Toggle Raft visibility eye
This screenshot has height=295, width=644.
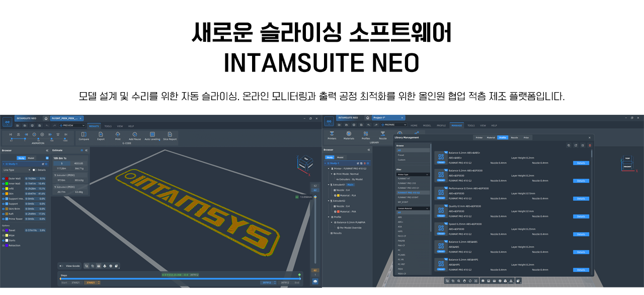(3, 214)
